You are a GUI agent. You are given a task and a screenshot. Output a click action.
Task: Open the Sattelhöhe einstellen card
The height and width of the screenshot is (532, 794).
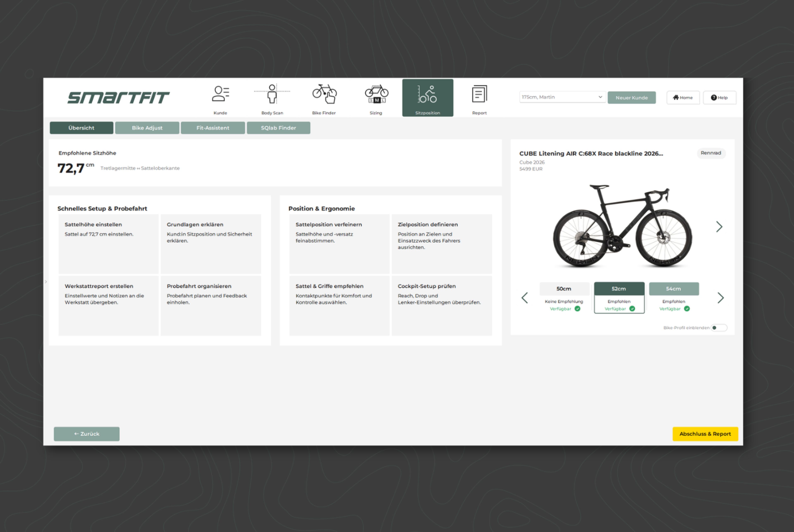[109, 244]
